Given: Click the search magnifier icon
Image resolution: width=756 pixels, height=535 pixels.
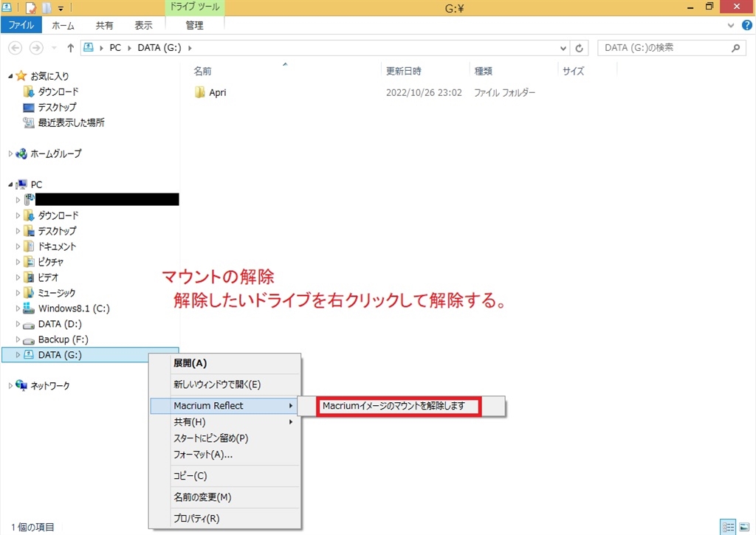Looking at the screenshot, I should click(x=736, y=48).
